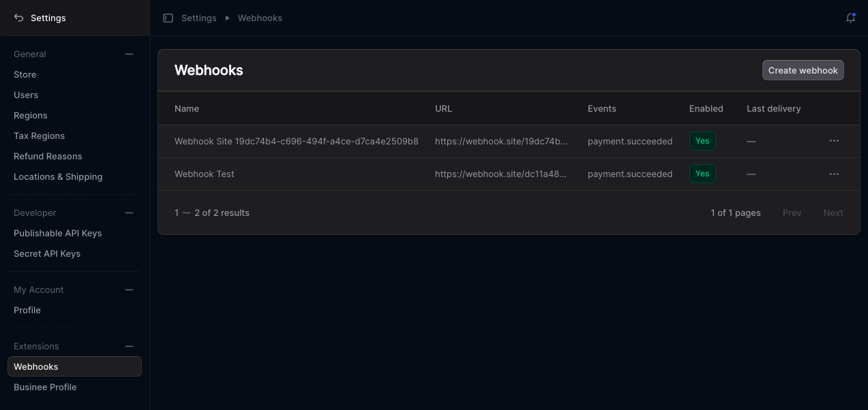
Task: Collapse the Developer section
Action: point(129,212)
